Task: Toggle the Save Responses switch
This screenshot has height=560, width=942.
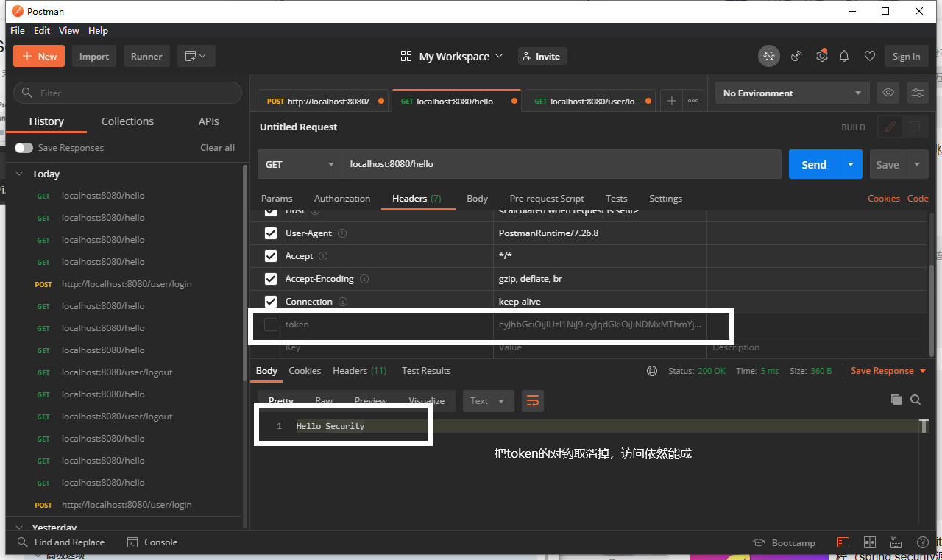Action: [x=24, y=148]
